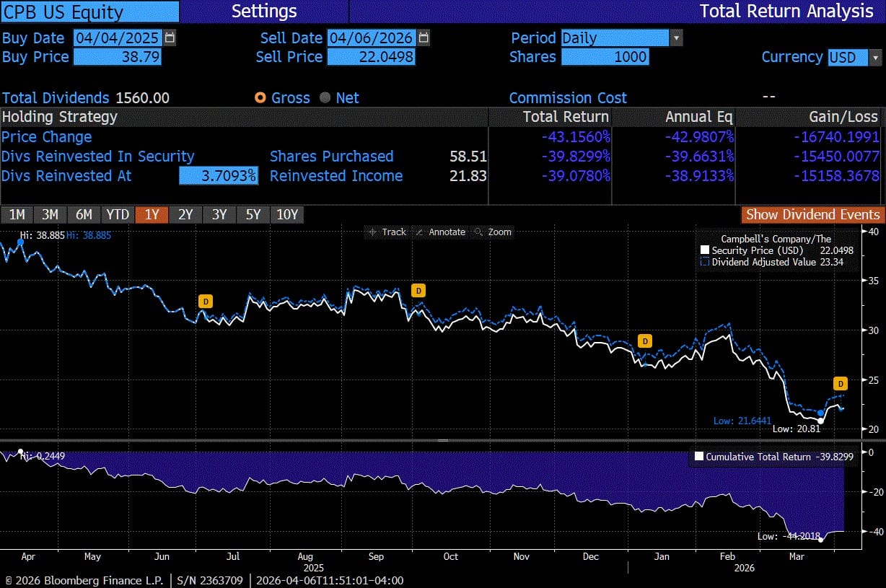The width and height of the screenshot is (886, 588).
Task: Toggle the Security Price legend entry
Action: coord(705,249)
